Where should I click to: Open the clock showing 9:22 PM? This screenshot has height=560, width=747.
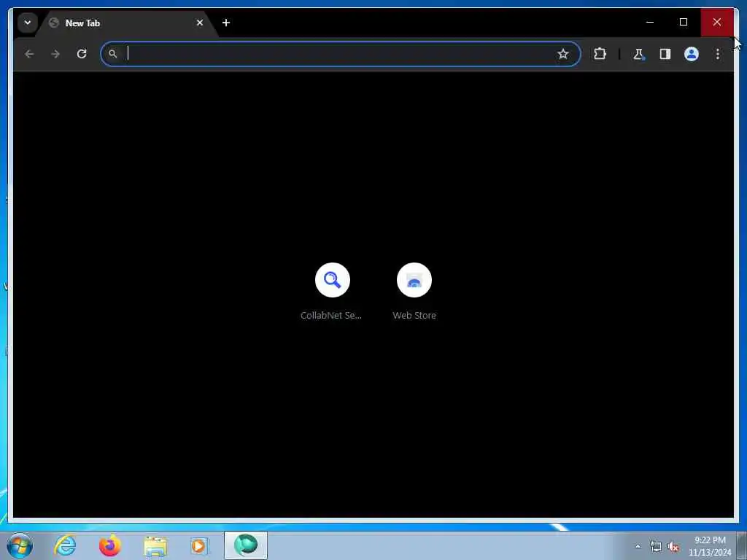click(710, 546)
